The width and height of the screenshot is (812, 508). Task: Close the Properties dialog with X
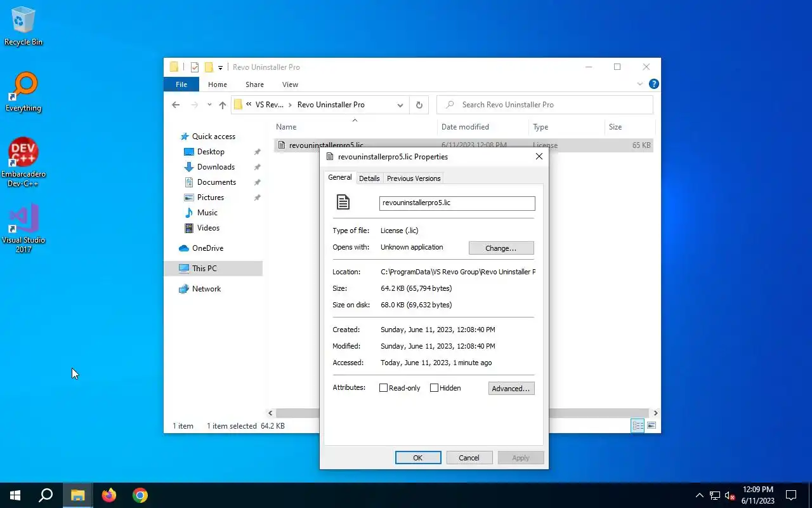[539, 157]
